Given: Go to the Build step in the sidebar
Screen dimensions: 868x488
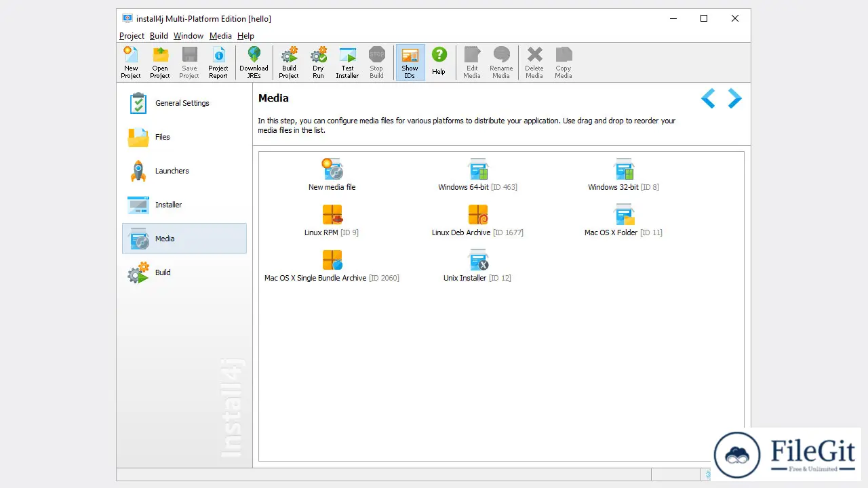Looking at the screenshot, I should pyautogui.click(x=184, y=272).
